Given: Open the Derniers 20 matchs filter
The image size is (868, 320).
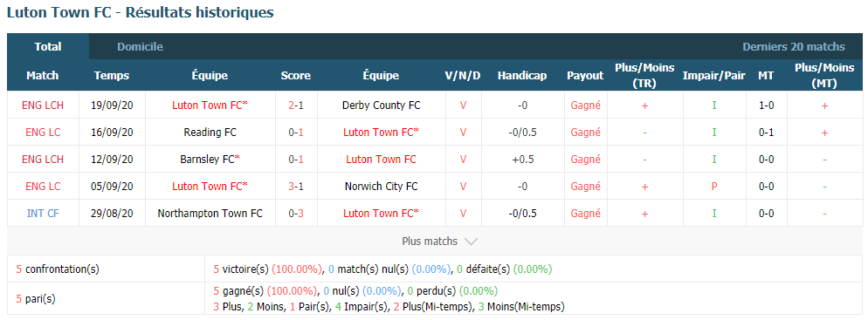Looking at the screenshot, I should pos(794,47).
